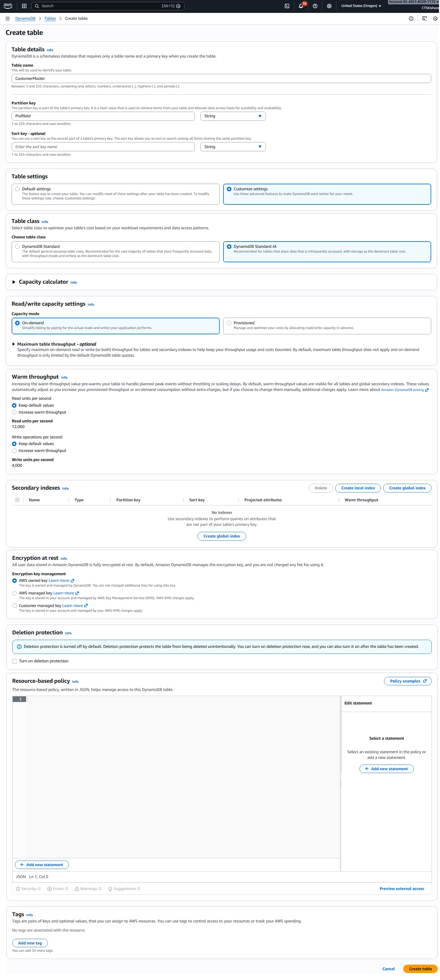
Task: Go to the Tables breadcrumb
Action: (50, 19)
